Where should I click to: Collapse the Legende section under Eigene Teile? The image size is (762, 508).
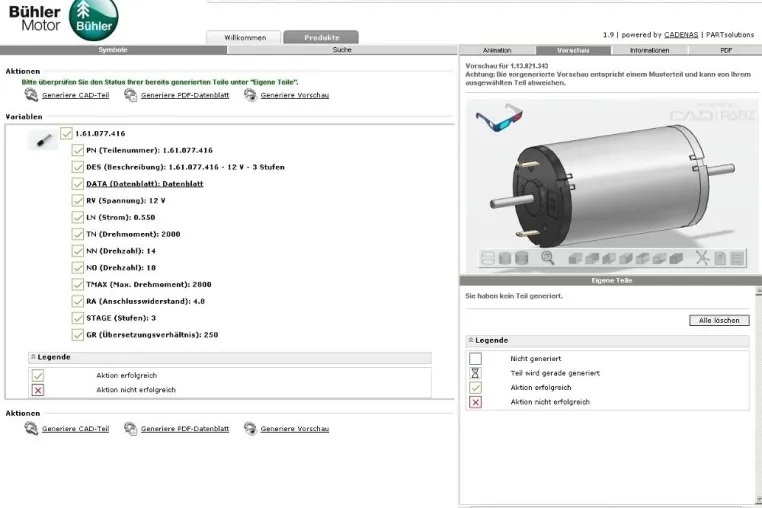click(470, 340)
